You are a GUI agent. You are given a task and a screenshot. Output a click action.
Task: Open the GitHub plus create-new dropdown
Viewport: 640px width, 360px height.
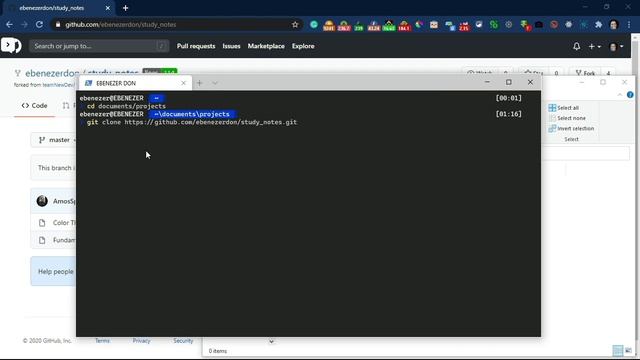[594, 47]
